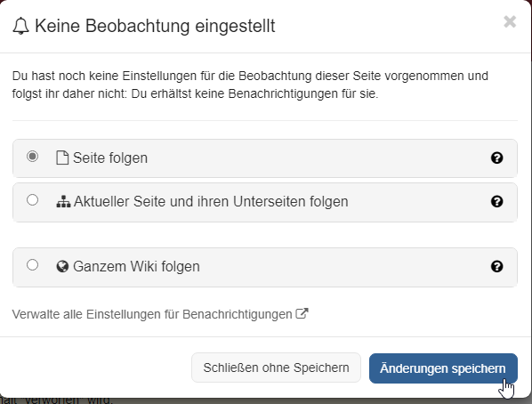Click the globe icon beside "Ganzem Wiki folgen"

pos(62,266)
